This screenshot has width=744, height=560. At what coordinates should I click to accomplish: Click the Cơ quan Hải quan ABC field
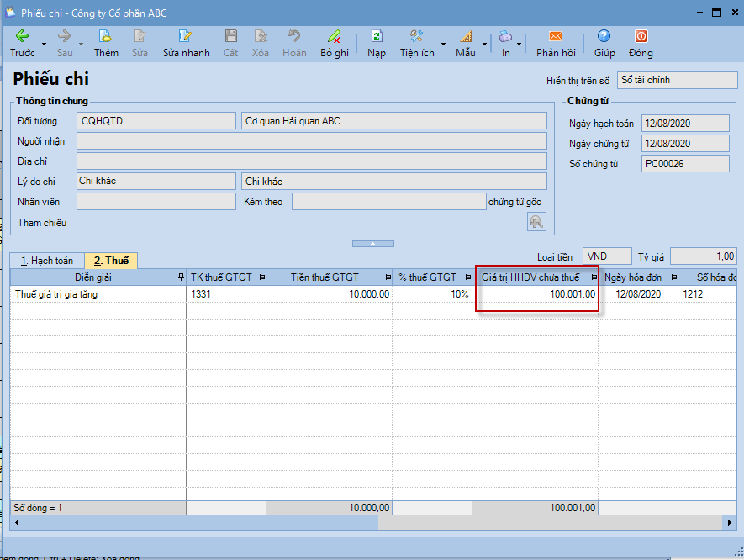393,120
